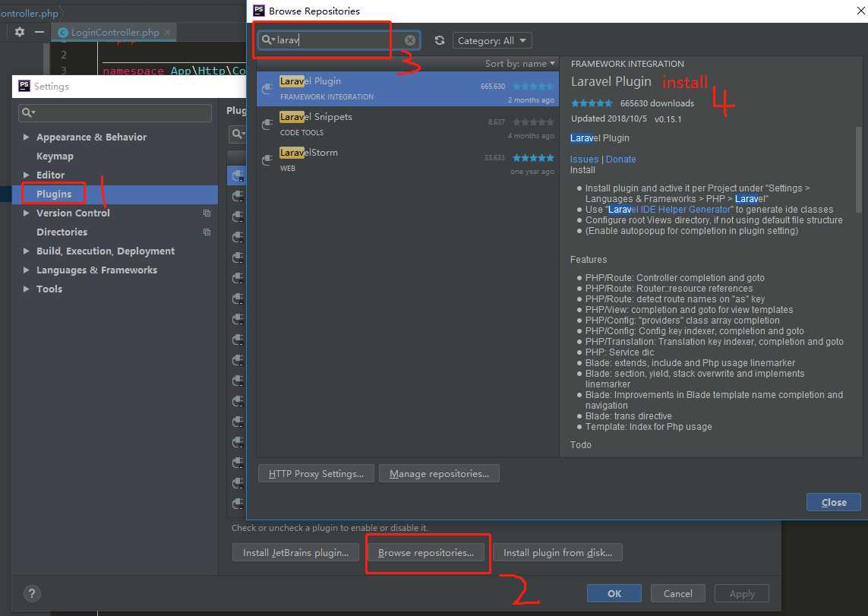Click the project-level icon beside Version Control
Screen dimensions: 868x616
pyautogui.click(x=207, y=213)
